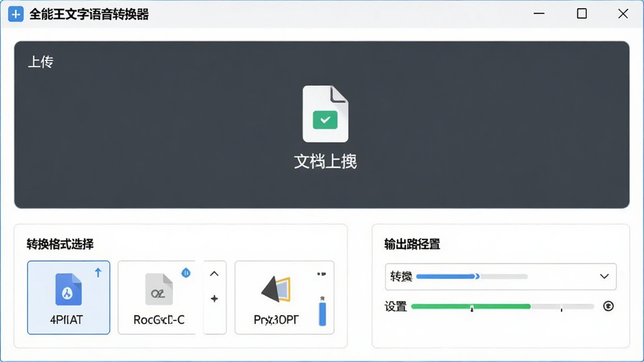Screen dimensions: 644x362
Task: Click the blue badge on RocGxD-C card
Action: pyautogui.click(x=186, y=273)
